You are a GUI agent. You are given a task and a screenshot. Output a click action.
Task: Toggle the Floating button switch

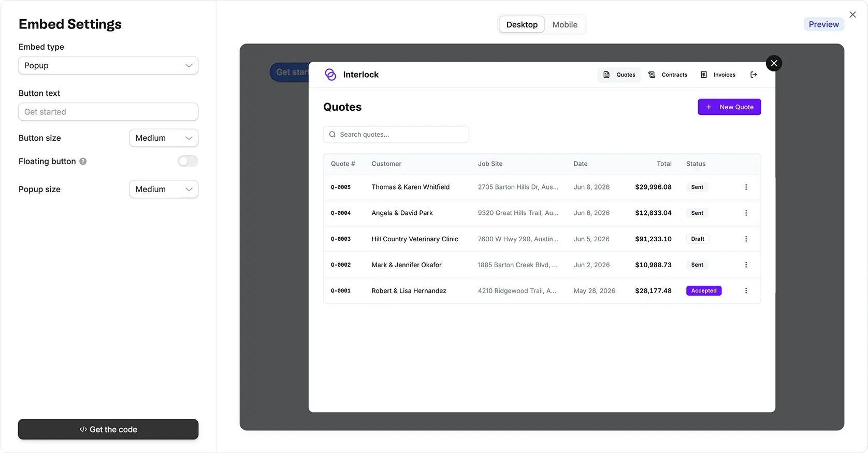[x=188, y=162]
